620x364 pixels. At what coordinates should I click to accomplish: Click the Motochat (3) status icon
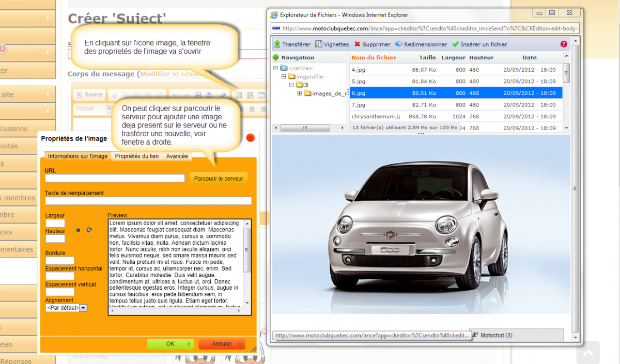coord(476,335)
